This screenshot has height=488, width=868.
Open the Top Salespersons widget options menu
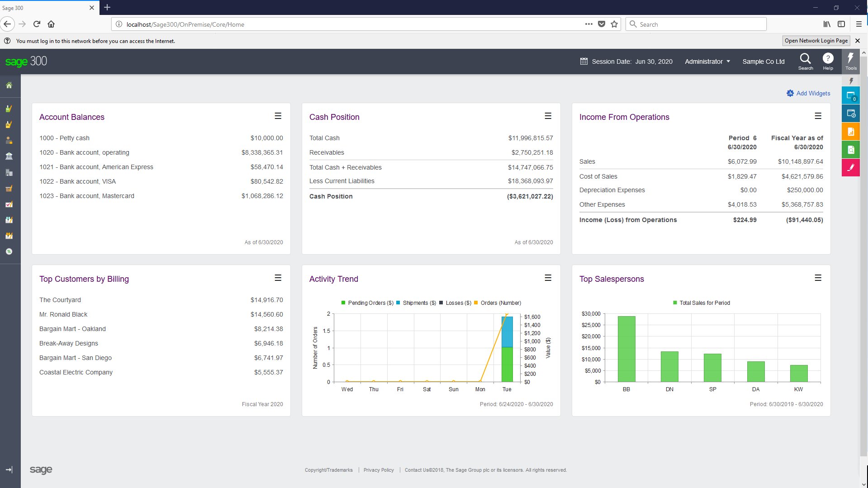tap(818, 278)
